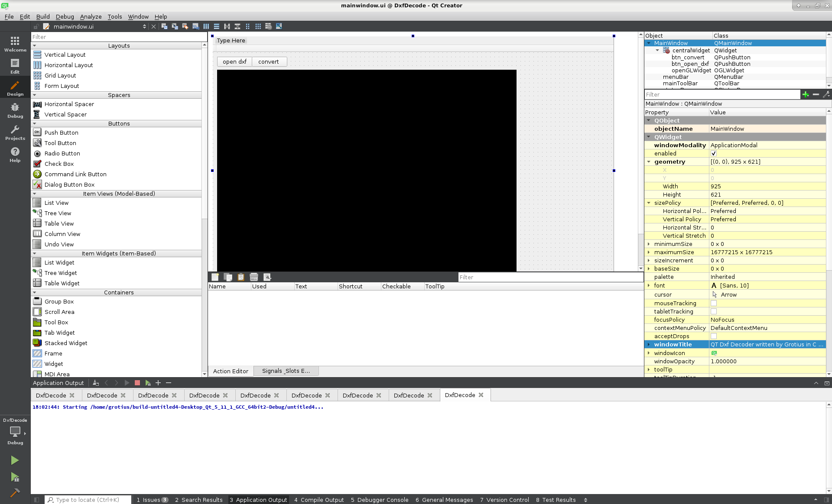Select Horizontal Spacer in widget box

click(x=69, y=104)
